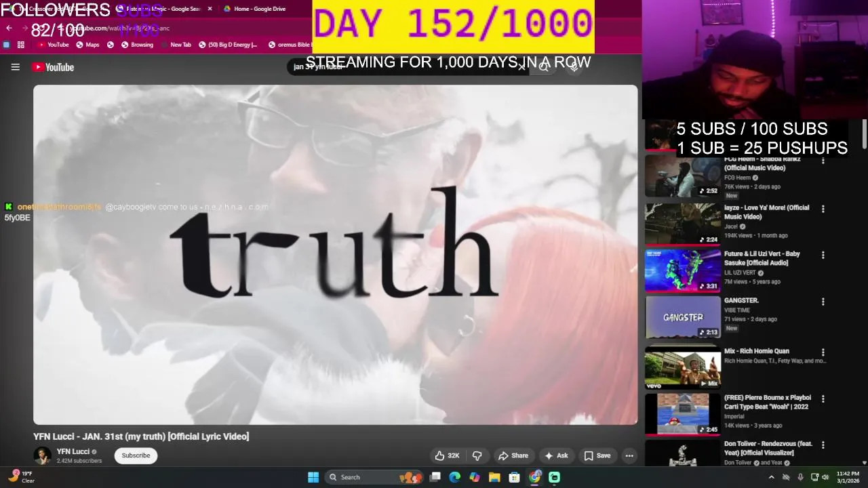Viewport: 868px width, 488px height.
Task: Open the YouTube bookmark
Action: tap(53, 45)
